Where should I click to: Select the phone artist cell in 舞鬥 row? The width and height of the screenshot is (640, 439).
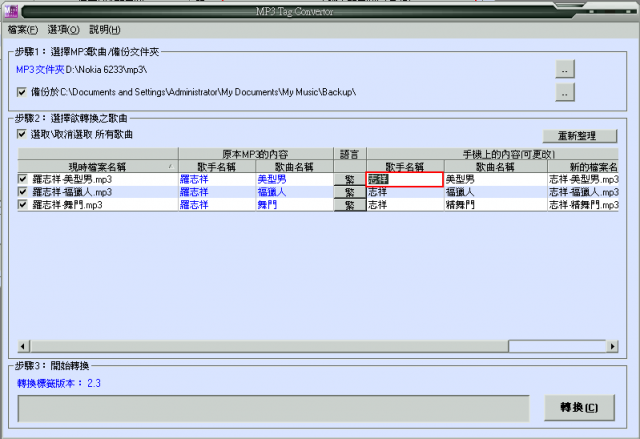405,204
